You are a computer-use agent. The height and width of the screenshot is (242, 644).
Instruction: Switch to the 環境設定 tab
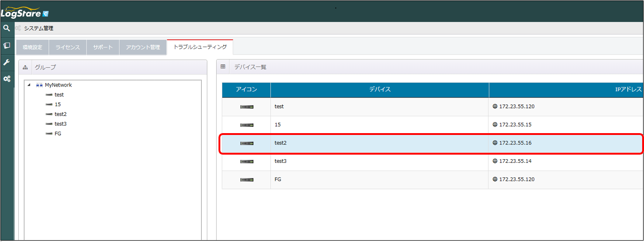tap(33, 47)
